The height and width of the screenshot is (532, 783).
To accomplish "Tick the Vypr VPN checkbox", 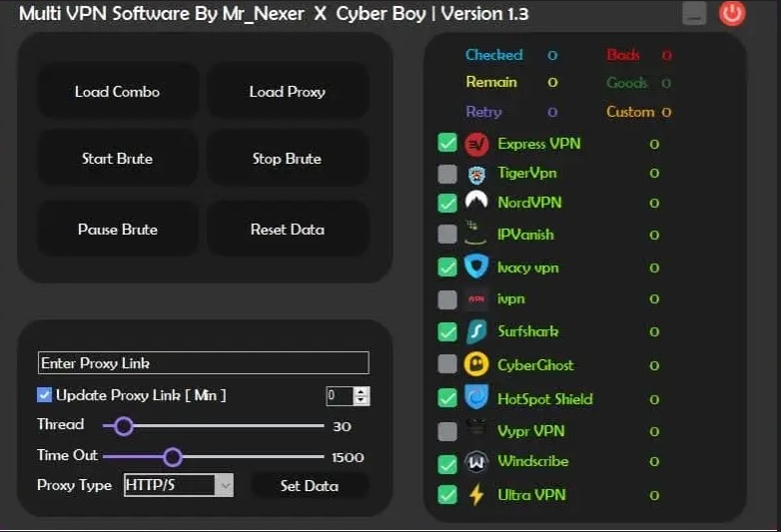I will click(x=447, y=431).
